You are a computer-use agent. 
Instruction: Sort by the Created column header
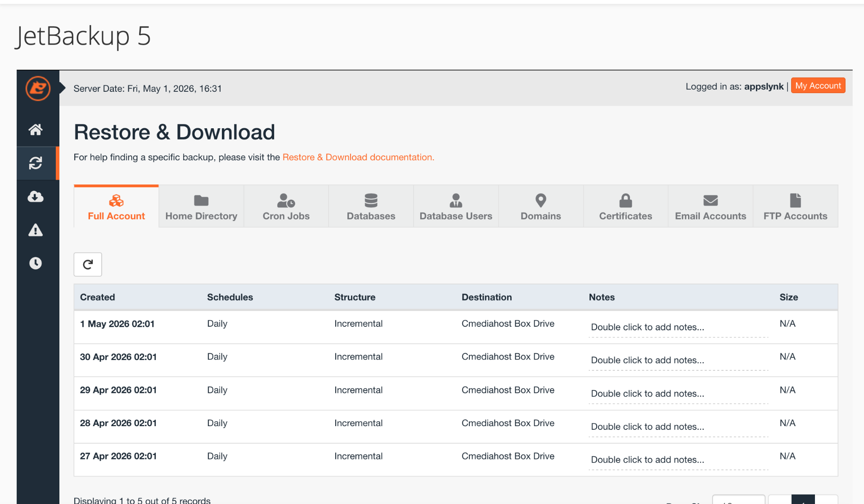click(x=98, y=297)
